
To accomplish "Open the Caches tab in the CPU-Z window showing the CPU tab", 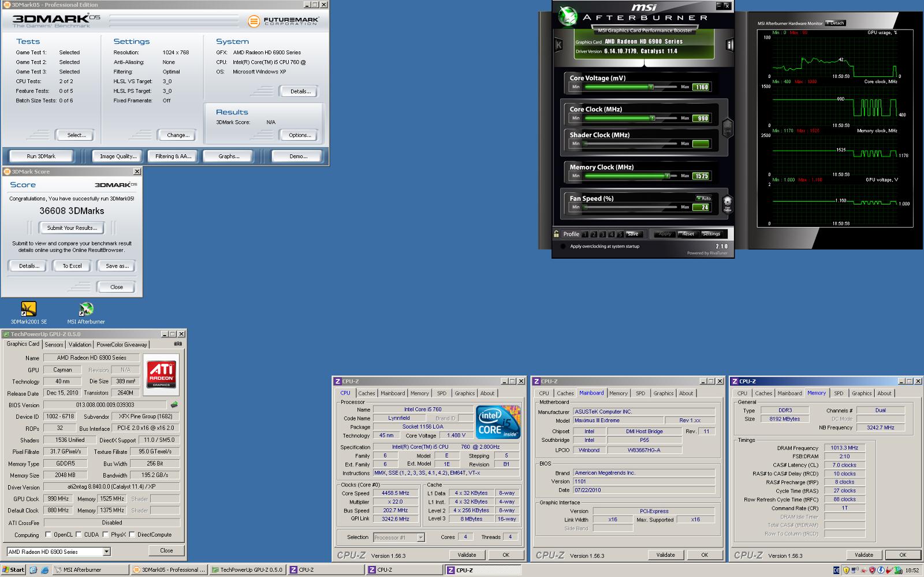I will tap(367, 393).
